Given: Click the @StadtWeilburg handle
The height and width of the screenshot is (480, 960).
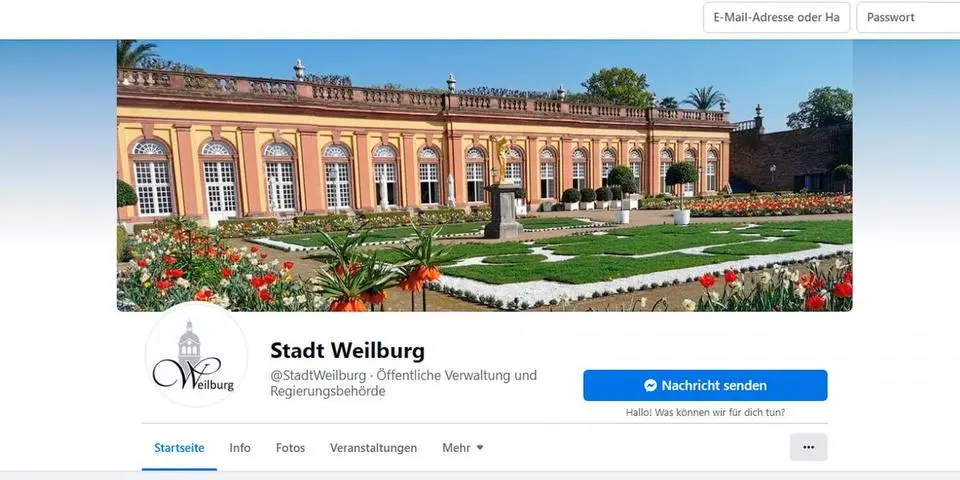Looking at the screenshot, I should [x=317, y=375].
